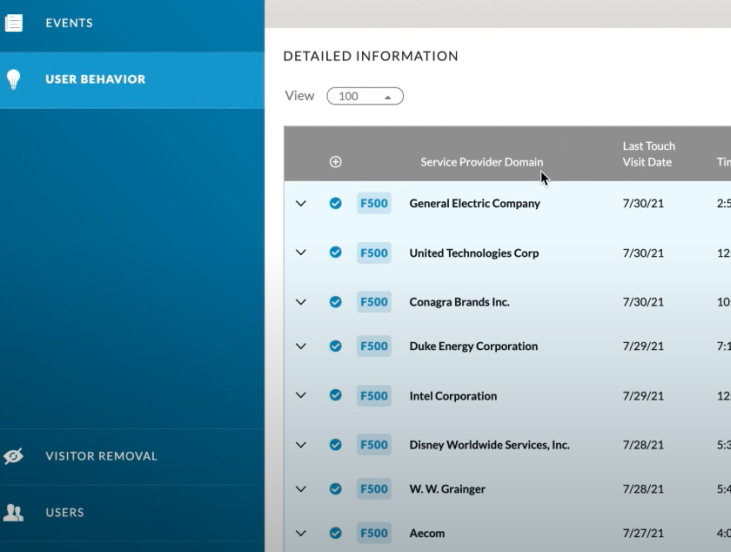Toggle checkmark for W. W. Grainger row
731x552 pixels.
point(336,489)
